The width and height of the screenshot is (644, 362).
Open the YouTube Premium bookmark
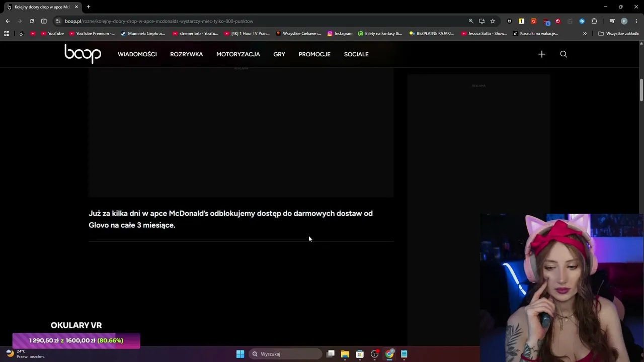point(92,34)
